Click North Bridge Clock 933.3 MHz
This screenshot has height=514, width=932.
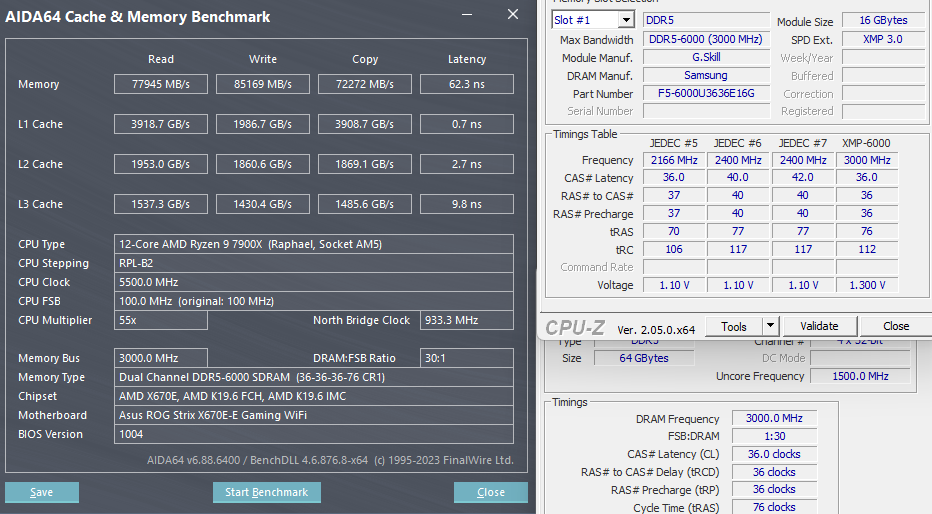(x=467, y=320)
